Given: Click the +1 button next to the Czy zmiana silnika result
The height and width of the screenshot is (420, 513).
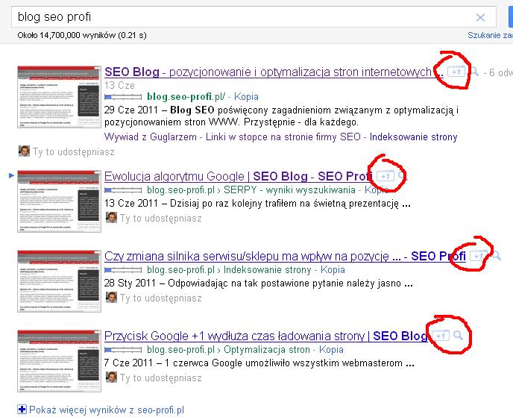Looking at the screenshot, I should click(478, 256).
